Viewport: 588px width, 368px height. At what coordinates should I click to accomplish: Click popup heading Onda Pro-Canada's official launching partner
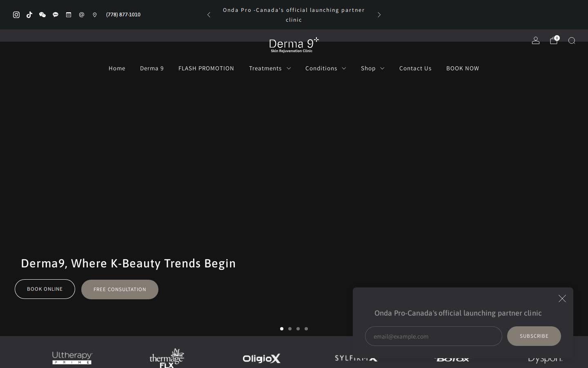coord(458,313)
